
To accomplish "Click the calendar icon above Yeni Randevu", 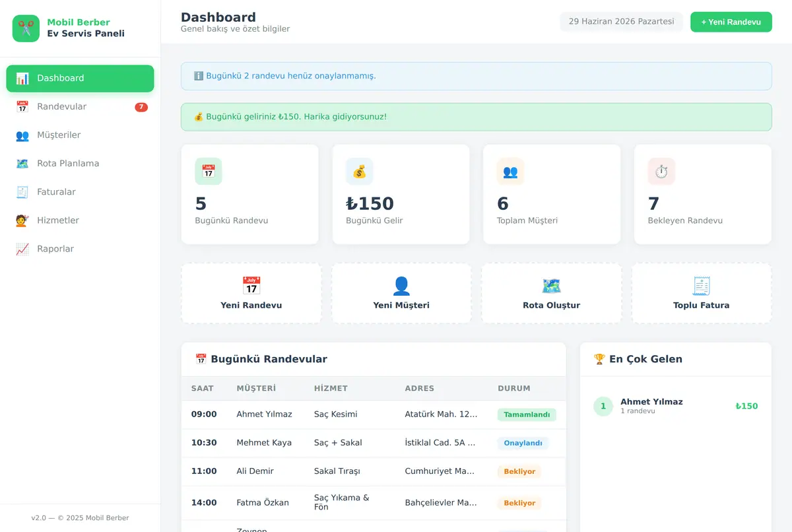I will (x=251, y=286).
